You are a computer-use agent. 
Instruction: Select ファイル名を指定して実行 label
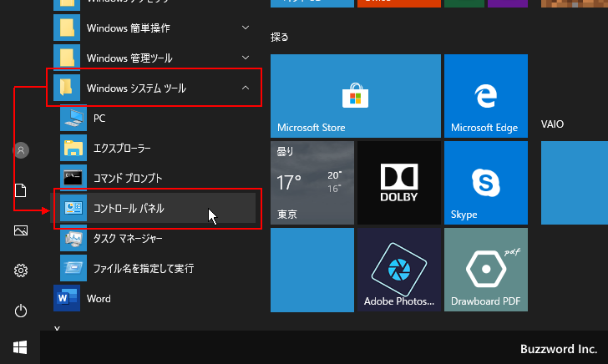pyautogui.click(x=144, y=268)
